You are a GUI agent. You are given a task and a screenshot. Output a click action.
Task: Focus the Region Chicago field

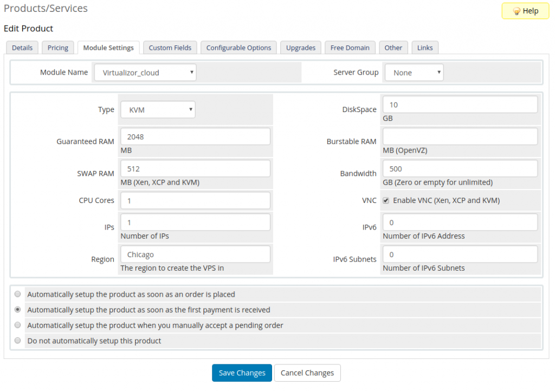click(195, 254)
